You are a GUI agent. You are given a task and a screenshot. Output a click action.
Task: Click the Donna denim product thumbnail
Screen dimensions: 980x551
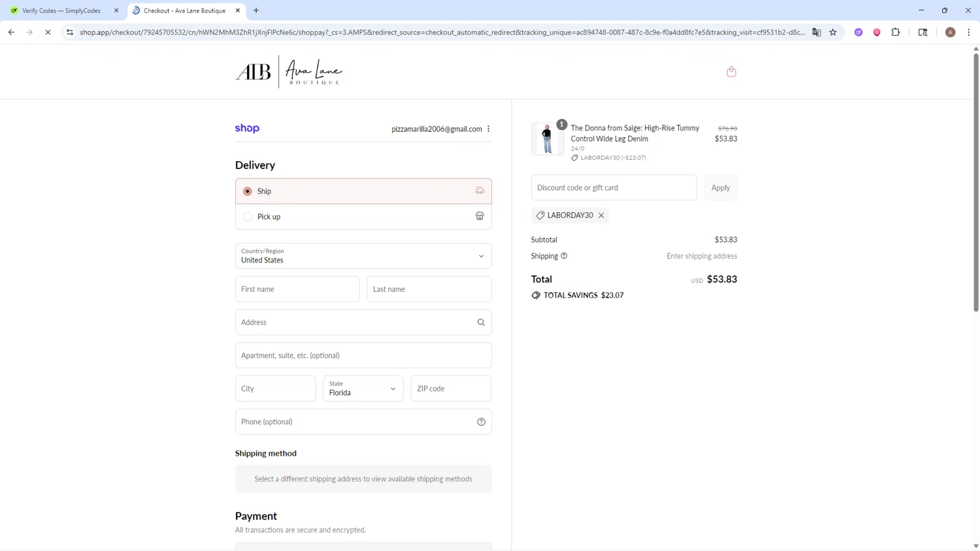[547, 138]
